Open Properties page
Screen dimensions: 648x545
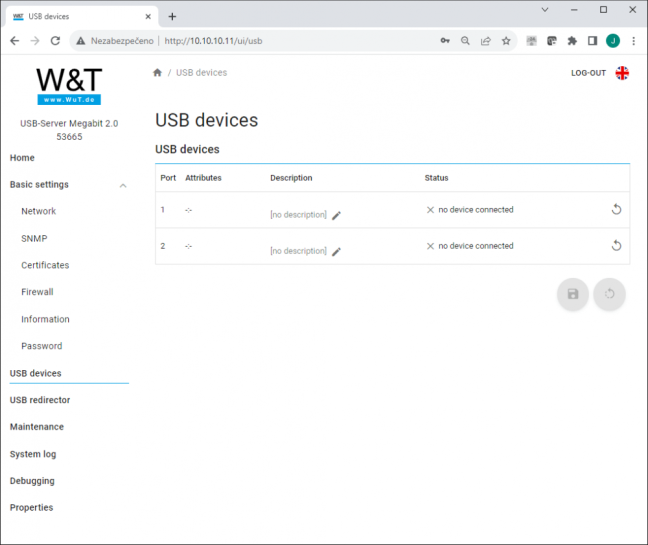[31, 508]
